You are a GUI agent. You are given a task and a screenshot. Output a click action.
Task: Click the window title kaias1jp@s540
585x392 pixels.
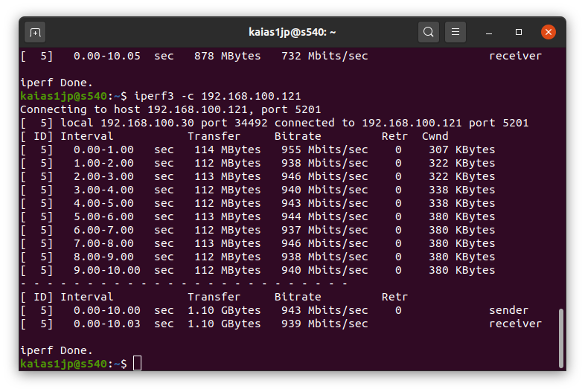click(292, 32)
